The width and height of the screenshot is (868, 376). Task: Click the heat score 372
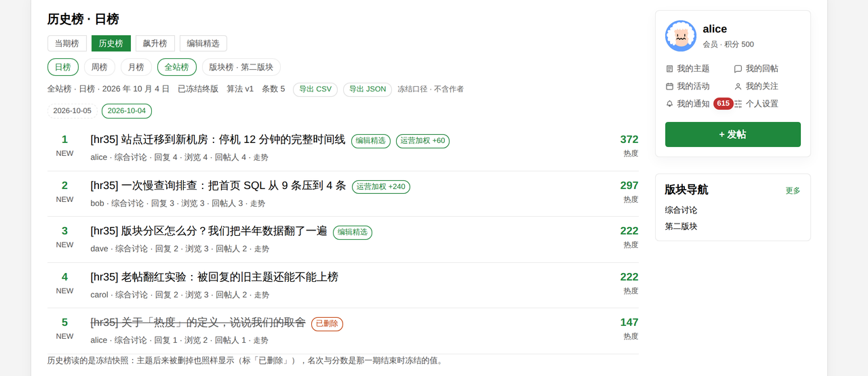(x=629, y=140)
